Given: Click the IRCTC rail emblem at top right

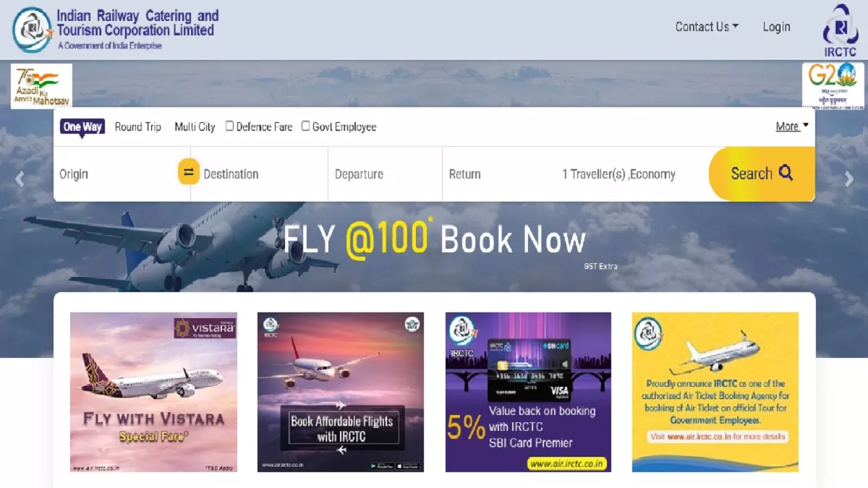Looking at the screenshot, I should click(841, 30).
